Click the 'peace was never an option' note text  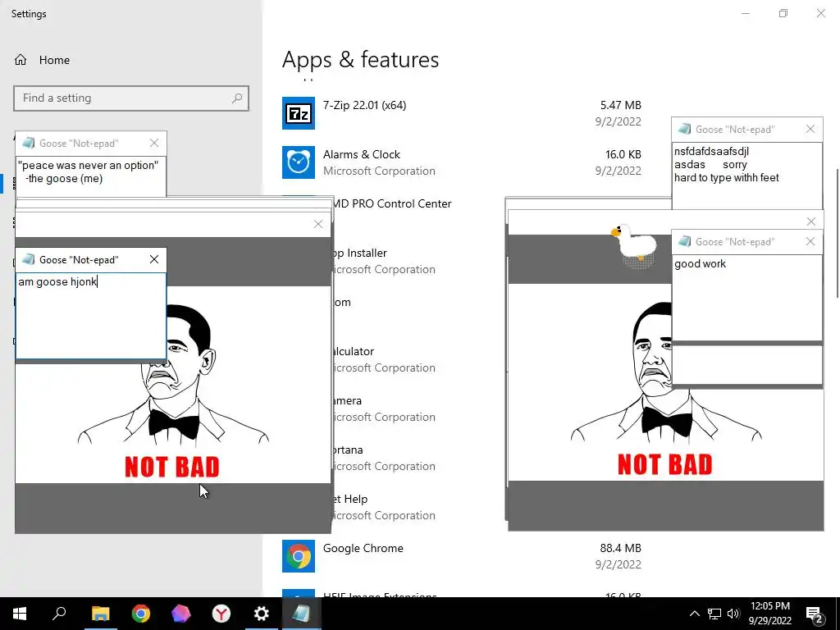89,172
